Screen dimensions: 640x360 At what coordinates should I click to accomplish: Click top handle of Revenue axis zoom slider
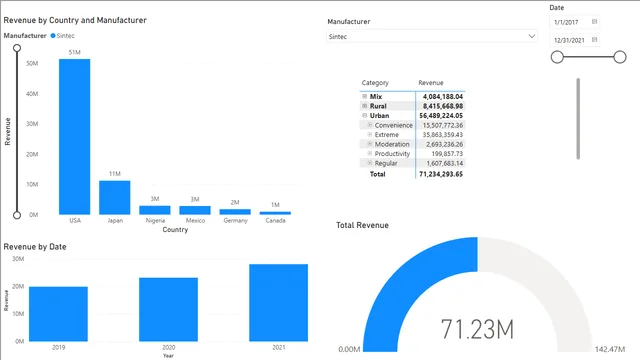tap(17, 48)
